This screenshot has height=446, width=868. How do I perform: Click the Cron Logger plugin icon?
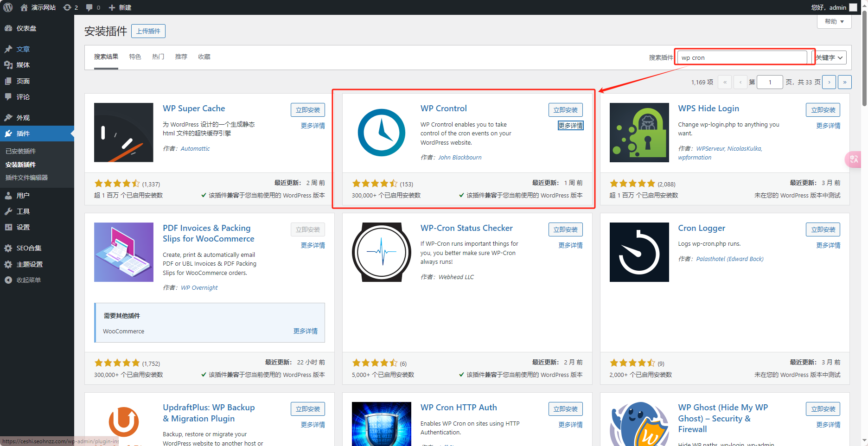pos(639,252)
